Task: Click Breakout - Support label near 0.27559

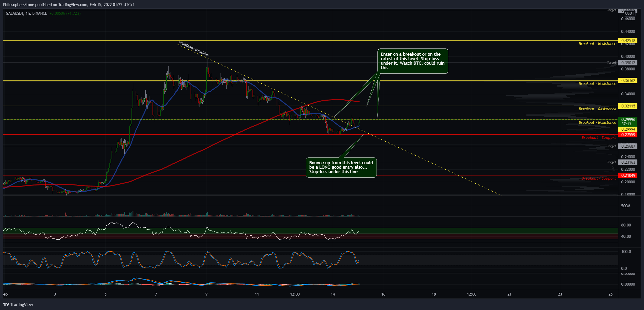Action: click(x=599, y=138)
